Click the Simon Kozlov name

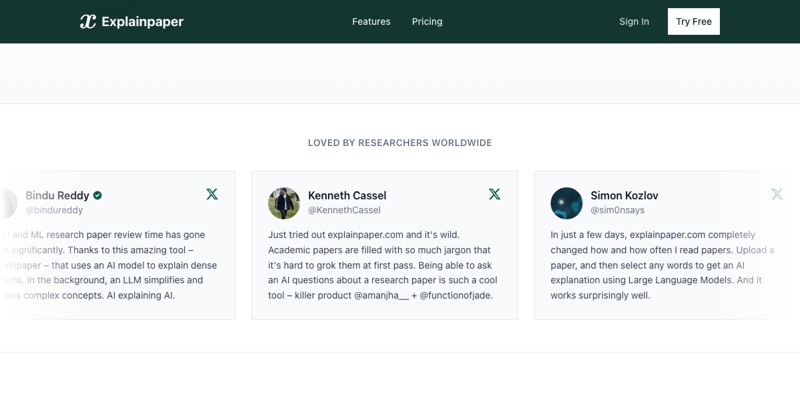coord(624,195)
